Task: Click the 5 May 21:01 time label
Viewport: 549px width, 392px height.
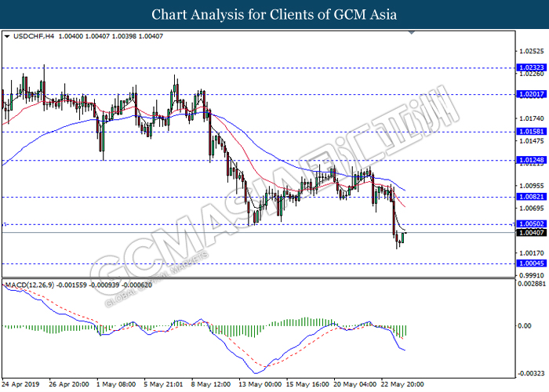Action: pyautogui.click(x=163, y=384)
